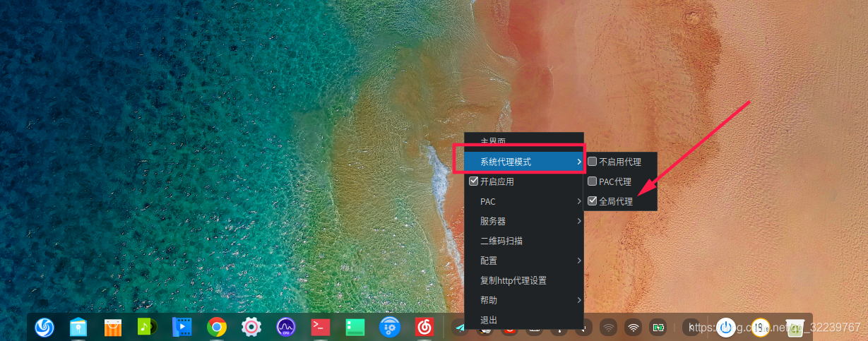Viewport: 868px width, 341px height.
Task: Expand the 配置 submenu arrow
Action: point(578,261)
